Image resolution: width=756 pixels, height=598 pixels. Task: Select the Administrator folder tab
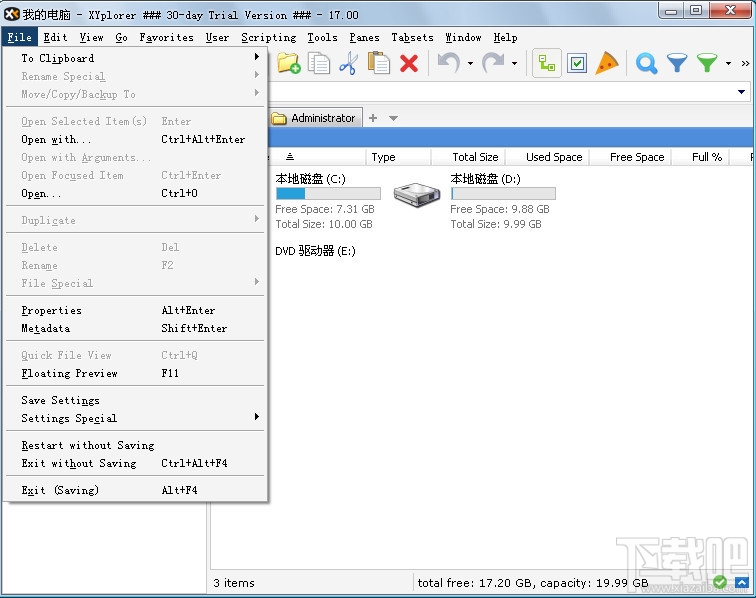[x=315, y=118]
